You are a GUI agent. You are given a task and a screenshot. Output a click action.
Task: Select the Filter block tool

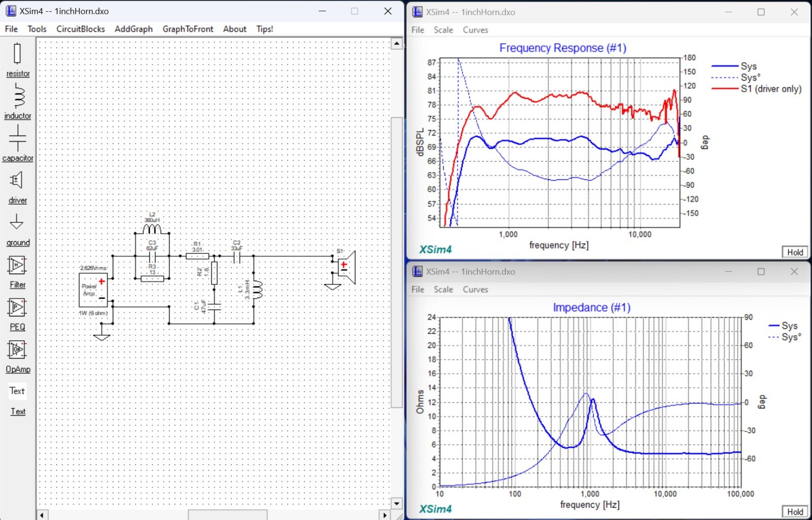(17, 272)
